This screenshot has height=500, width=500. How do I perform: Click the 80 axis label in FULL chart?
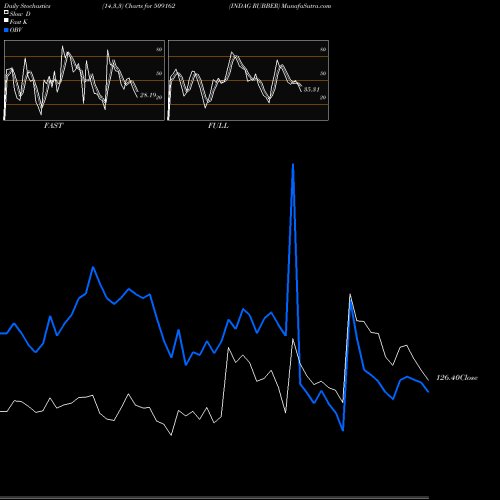[323, 49]
